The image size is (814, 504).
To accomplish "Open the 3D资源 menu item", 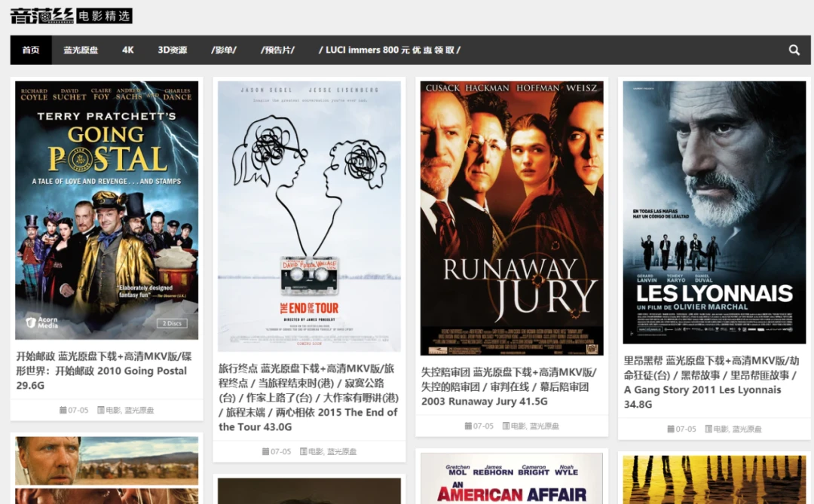I will 173,50.
